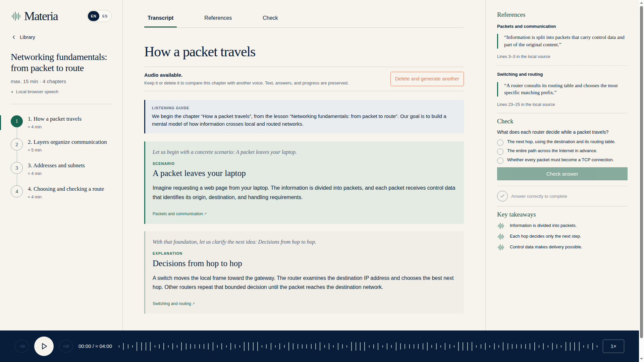Choose answer 'The next hop' radio option
Viewport: 644px width, 362px height.
[x=500, y=142]
